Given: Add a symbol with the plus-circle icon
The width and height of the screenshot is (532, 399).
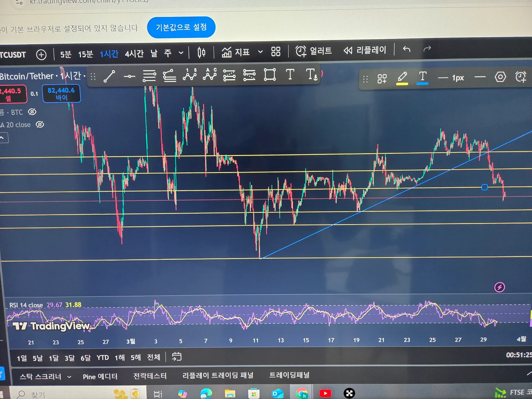Looking at the screenshot, I should pos(41,55).
